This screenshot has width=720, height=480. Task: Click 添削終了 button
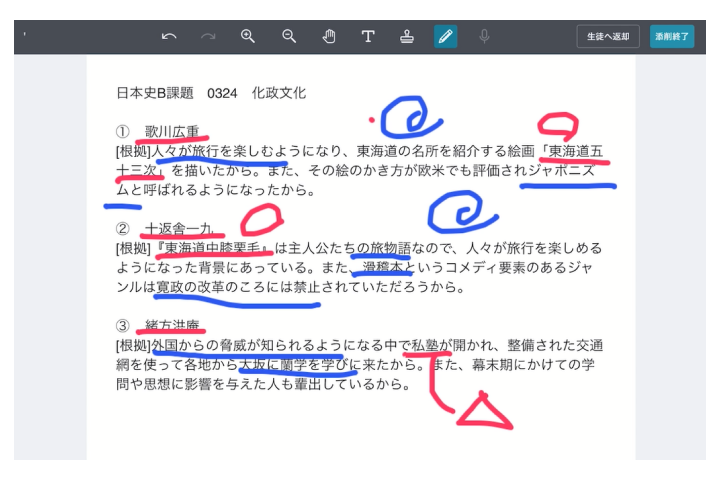click(672, 36)
